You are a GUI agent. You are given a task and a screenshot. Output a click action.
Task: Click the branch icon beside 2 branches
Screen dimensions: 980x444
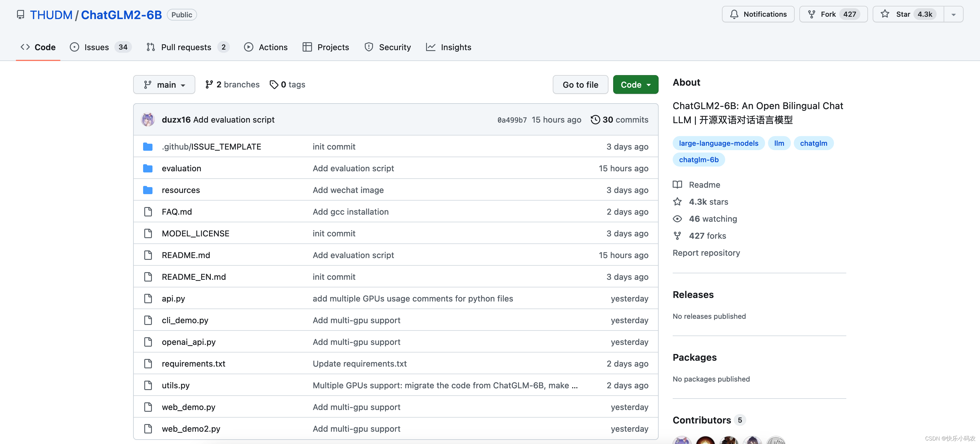coord(209,84)
